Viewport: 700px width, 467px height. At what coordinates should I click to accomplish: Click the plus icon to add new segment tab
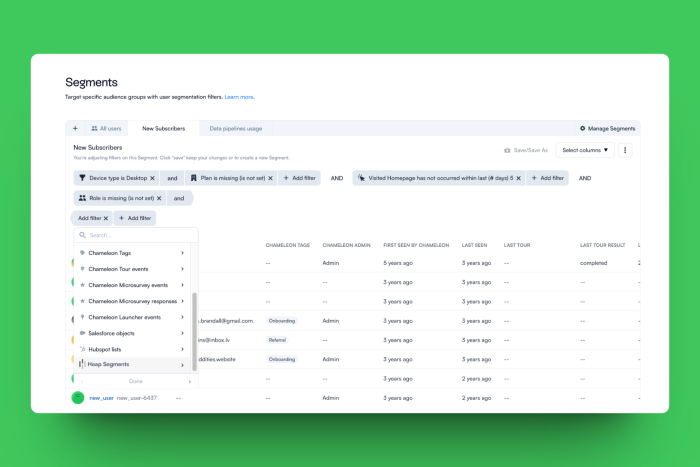[75, 128]
